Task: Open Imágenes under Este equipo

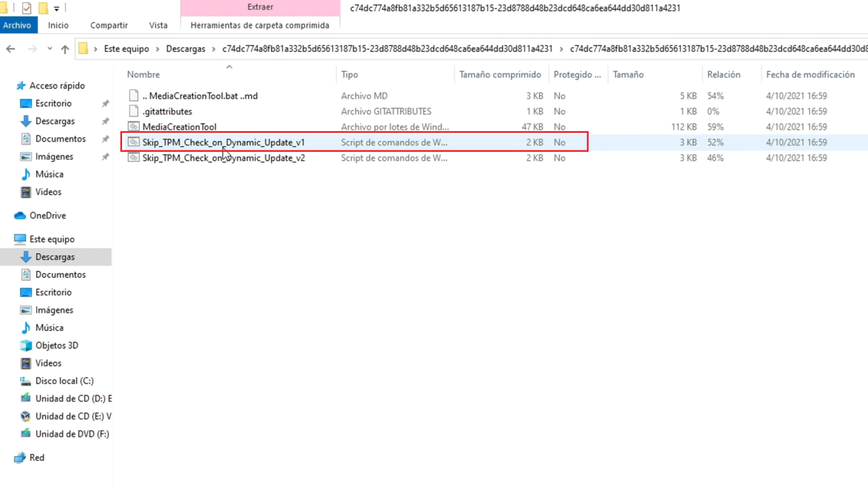Action: tap(54, 310)
